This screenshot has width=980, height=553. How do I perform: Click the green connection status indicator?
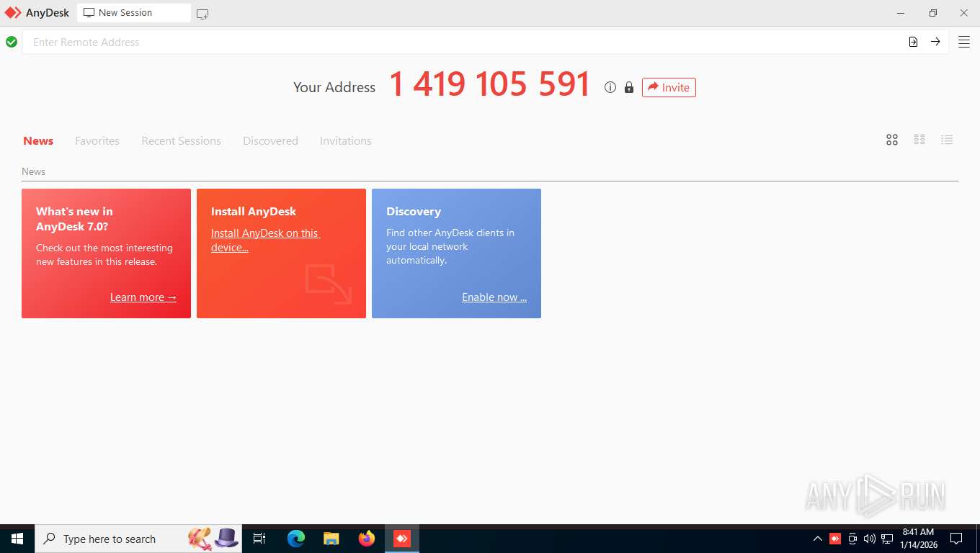tap(12, 42)
